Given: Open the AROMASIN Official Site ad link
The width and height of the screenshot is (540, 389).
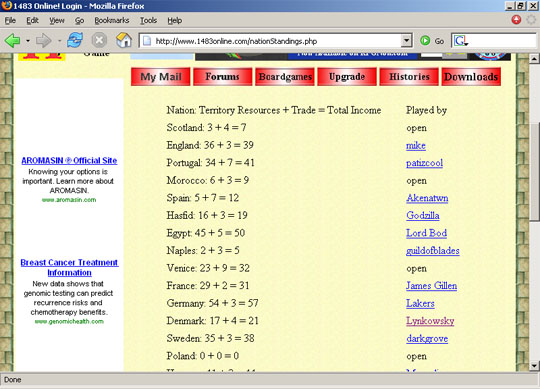Looking at the screenshot, I should [x=69, y=160].
